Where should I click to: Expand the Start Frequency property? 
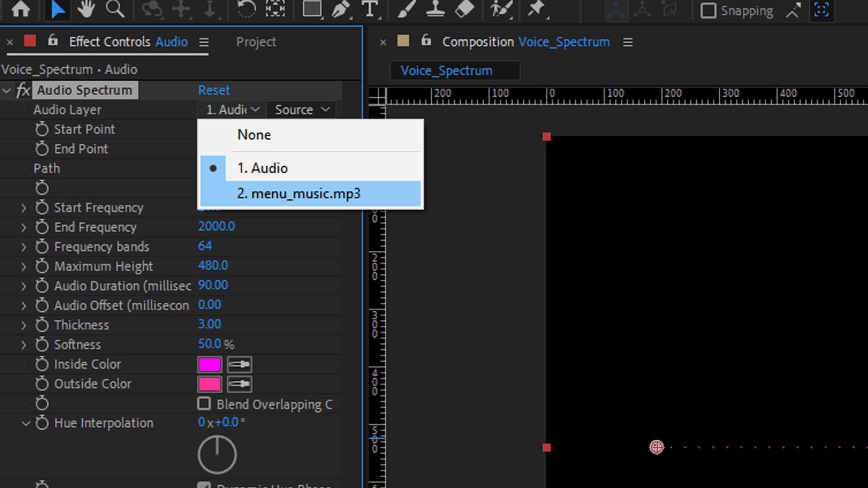tap(24, 207)
